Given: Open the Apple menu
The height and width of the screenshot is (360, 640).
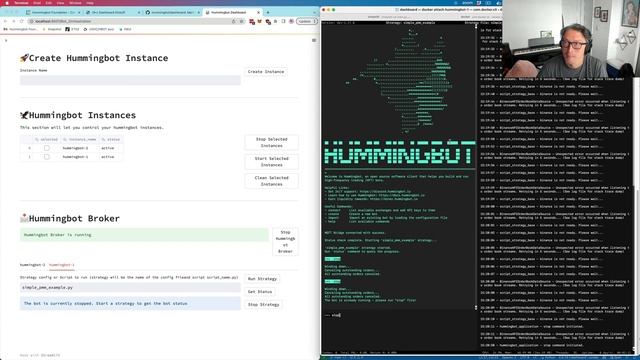Looking at the screenshot, I should pos(7,3).
